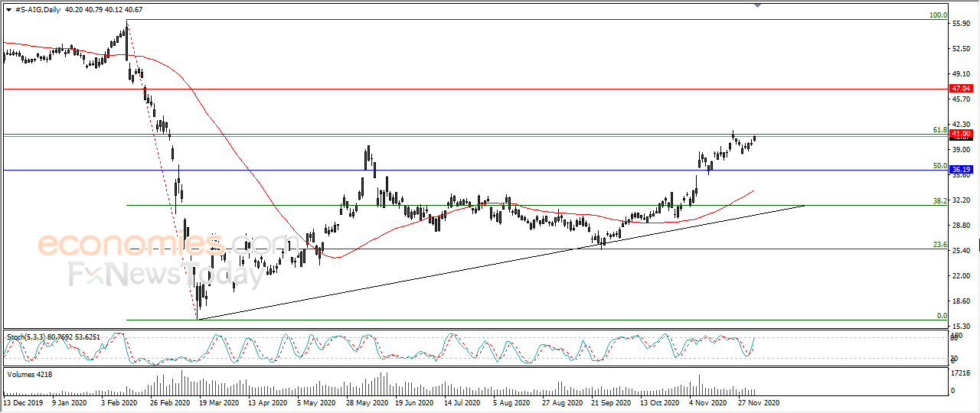Select the Fibonacci 38.2 level label
Screen dimensions: 980x413
940,200
